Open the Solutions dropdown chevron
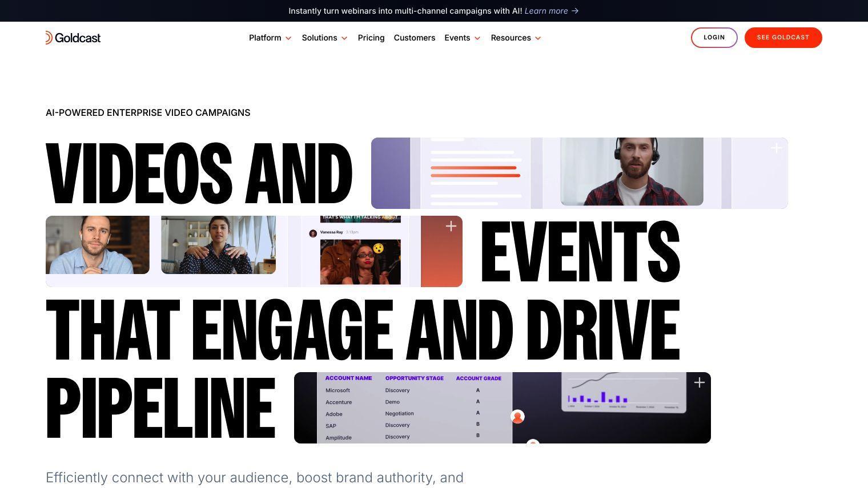Screen dimensions: 868x488 [344, 38]
